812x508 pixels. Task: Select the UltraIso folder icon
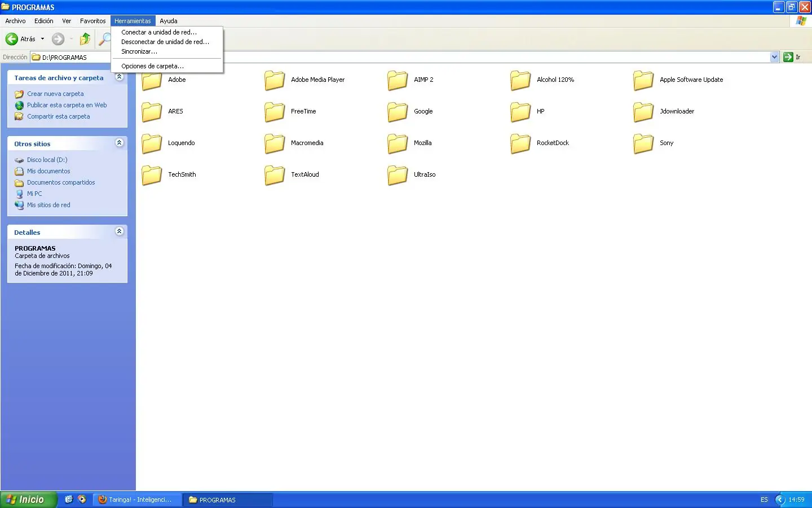point(398,176)
